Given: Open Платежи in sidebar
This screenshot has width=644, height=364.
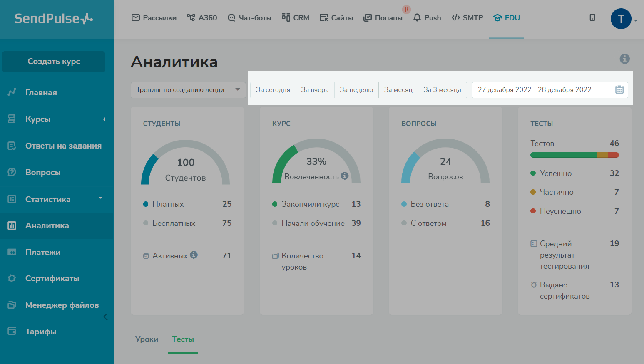Looking at the screenshot, I should (43, 252).
